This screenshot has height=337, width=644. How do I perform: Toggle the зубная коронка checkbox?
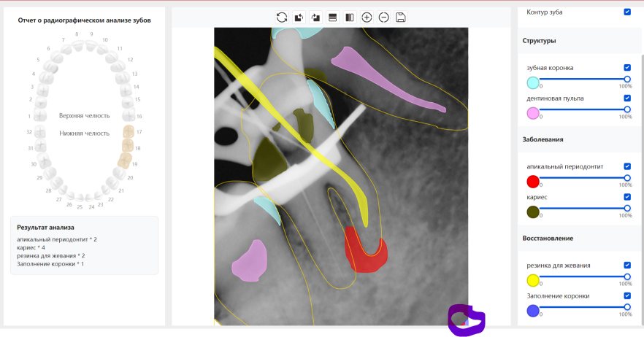tap(627, 67)
